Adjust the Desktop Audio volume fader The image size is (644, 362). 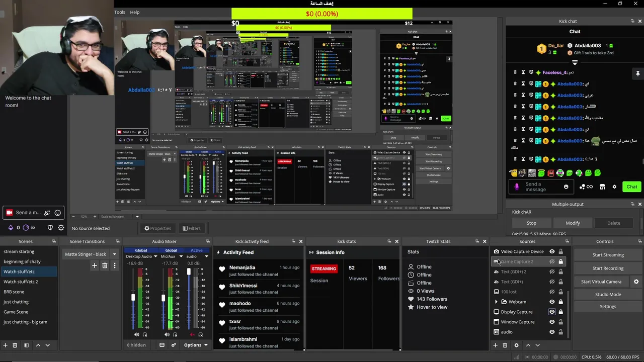tap(133, 298)
